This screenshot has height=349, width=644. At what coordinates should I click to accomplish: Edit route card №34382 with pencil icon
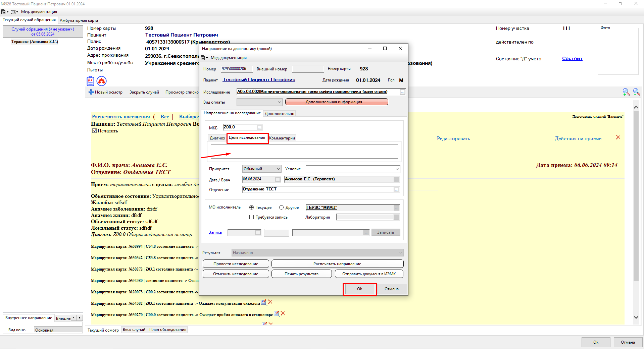264,302
